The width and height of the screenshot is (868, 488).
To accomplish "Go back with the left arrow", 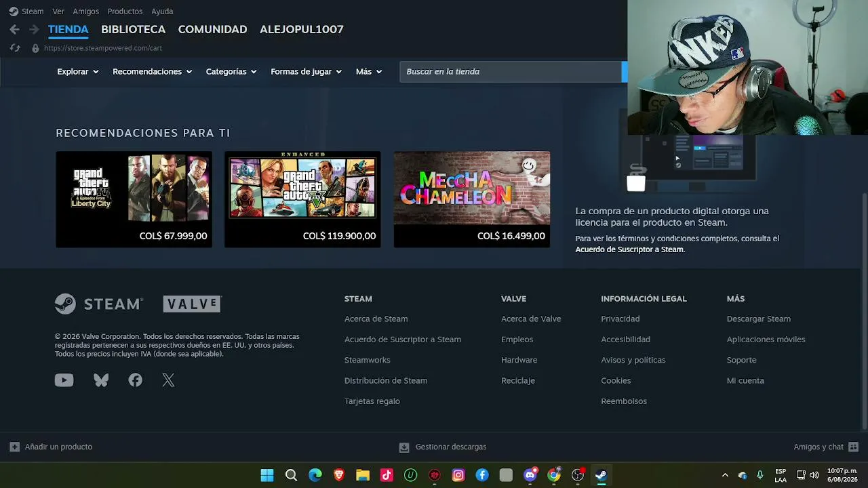I will 14,29.
